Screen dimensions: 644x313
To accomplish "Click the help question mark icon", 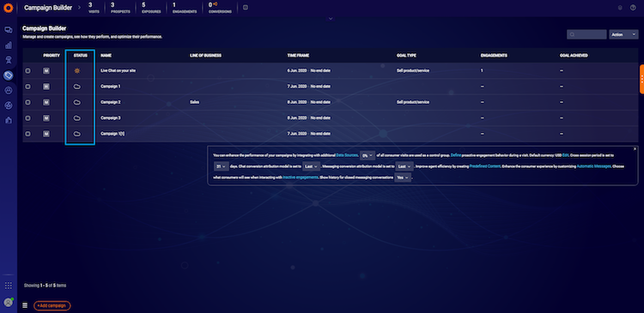I will (633, 8).
